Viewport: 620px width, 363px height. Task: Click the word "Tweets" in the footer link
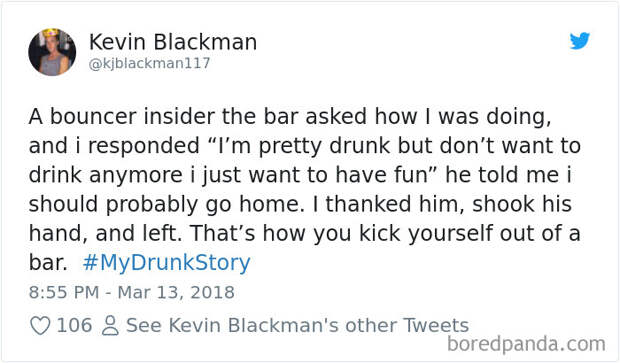point(436,325)
